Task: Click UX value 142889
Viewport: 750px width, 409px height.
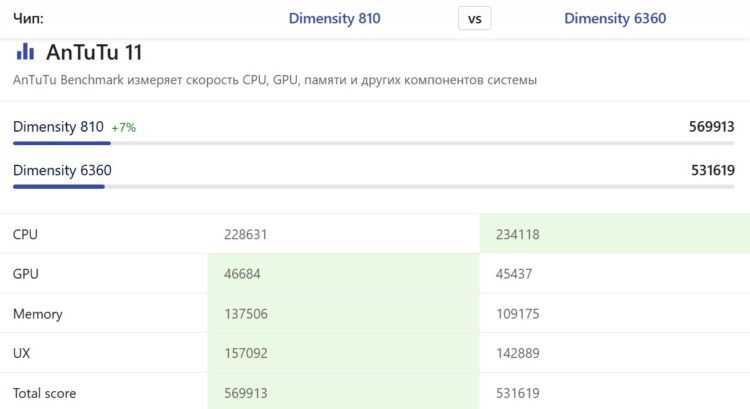Action: click(518, 353)
